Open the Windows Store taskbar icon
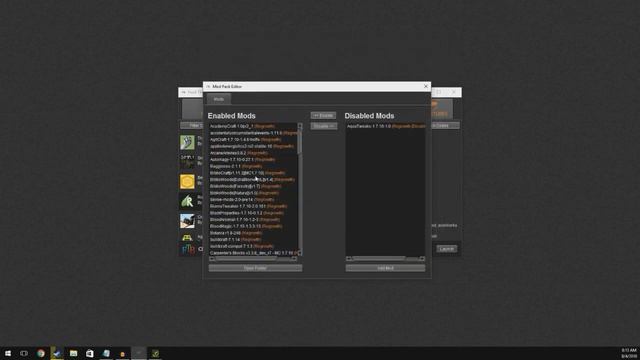The image size is (640, 360). [x=89, y=353]
